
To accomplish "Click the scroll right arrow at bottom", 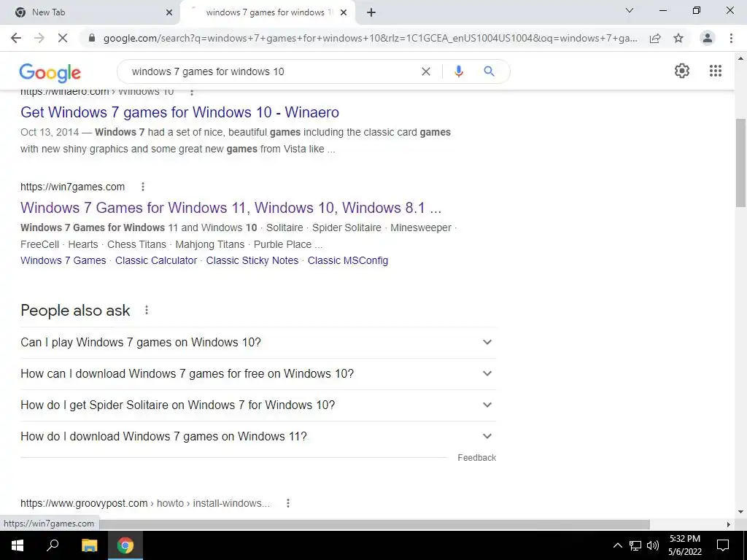I will coord(729,524).
